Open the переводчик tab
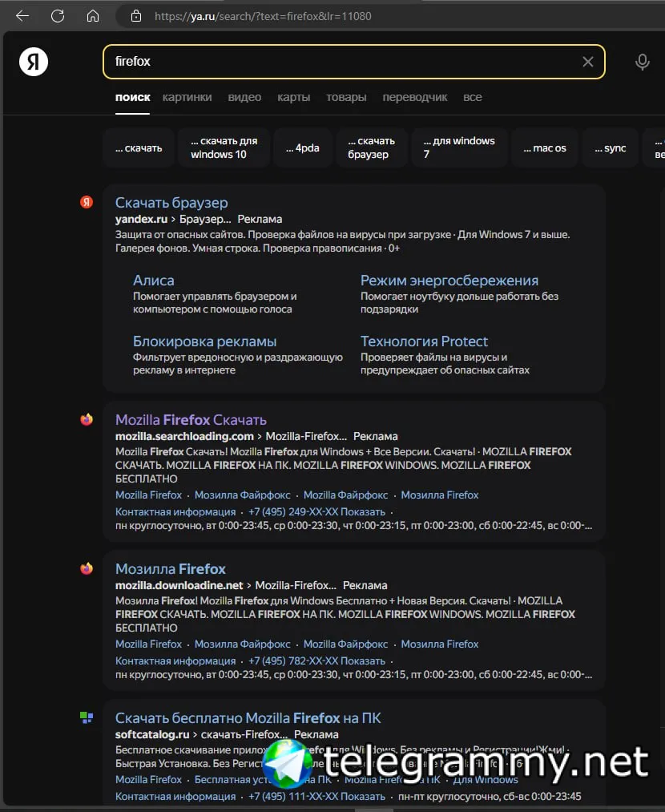This screenshot has height=812, width=665. click(x=414, y=97)
